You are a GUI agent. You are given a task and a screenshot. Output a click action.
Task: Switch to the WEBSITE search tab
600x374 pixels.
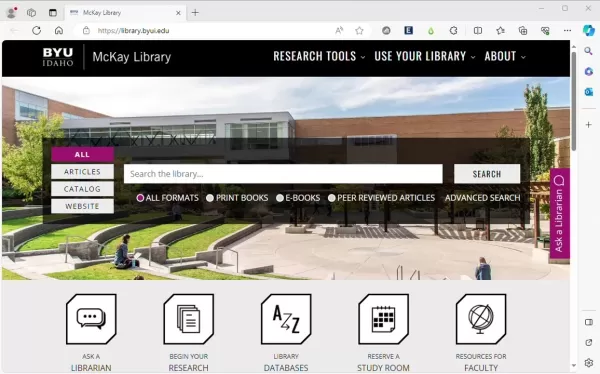click(82, 206)
